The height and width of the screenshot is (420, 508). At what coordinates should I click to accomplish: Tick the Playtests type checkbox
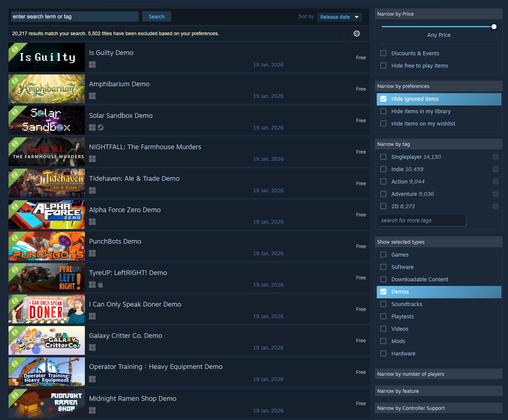click(x=383, y=316)
